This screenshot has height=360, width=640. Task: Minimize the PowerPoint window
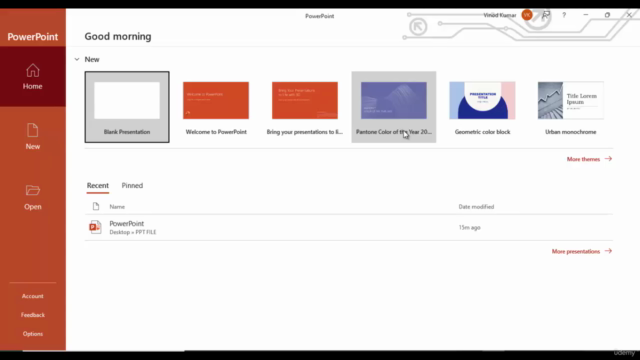pyautogui.click(x=586, y=15)
